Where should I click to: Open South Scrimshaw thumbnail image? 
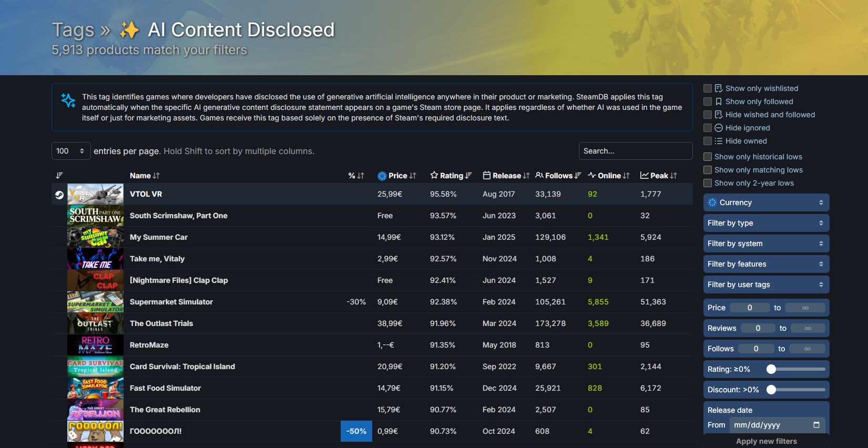(95, 216)
